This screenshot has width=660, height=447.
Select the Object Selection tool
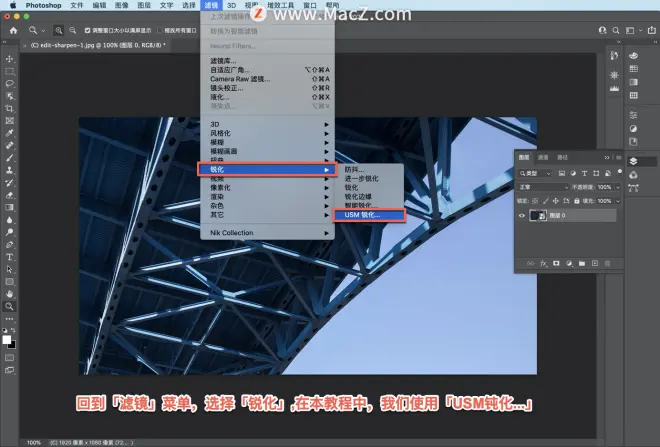[x=9, y=96]
